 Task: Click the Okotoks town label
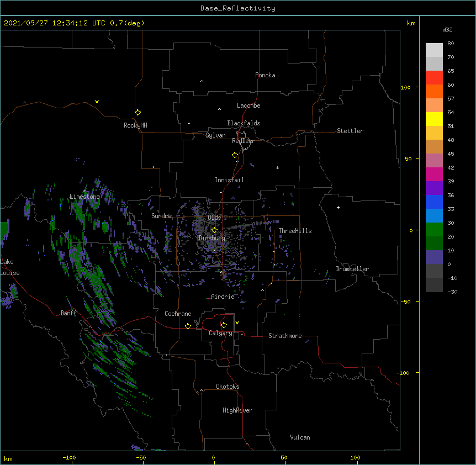click(x=228, y=387)
